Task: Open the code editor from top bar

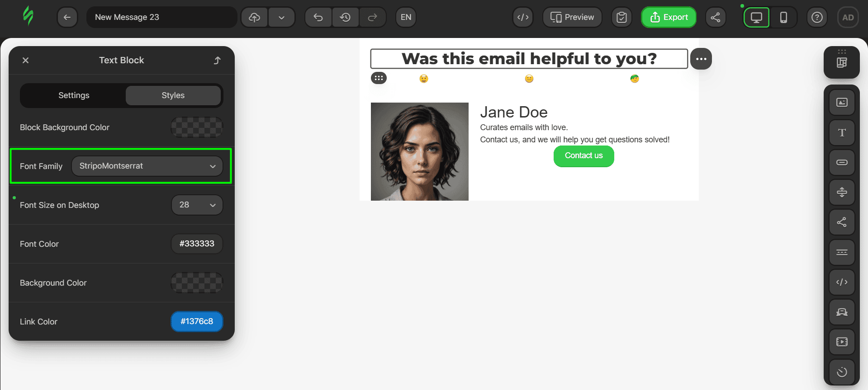Action: (x=523, y=17)
